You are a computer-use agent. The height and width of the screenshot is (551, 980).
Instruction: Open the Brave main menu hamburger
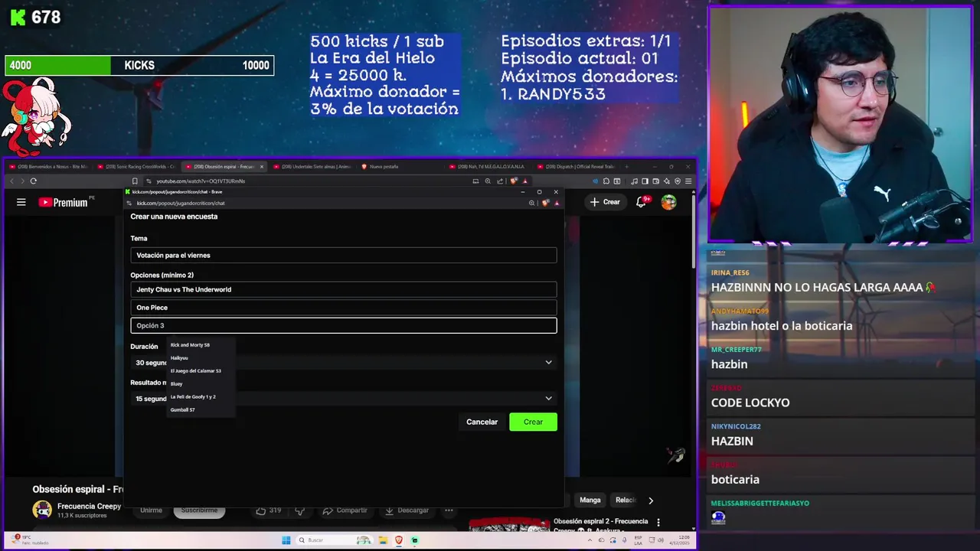click(x=688, y=181)
